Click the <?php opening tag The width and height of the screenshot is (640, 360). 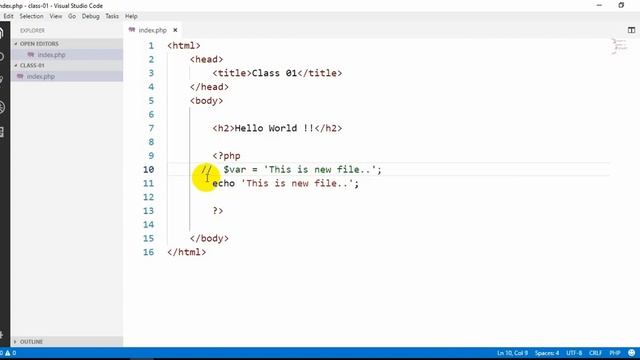227,156
